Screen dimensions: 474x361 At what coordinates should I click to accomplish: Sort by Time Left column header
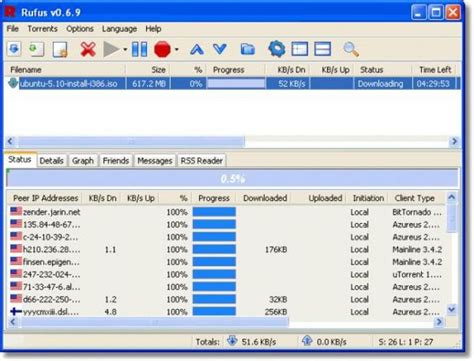click(x=435, y=70)
